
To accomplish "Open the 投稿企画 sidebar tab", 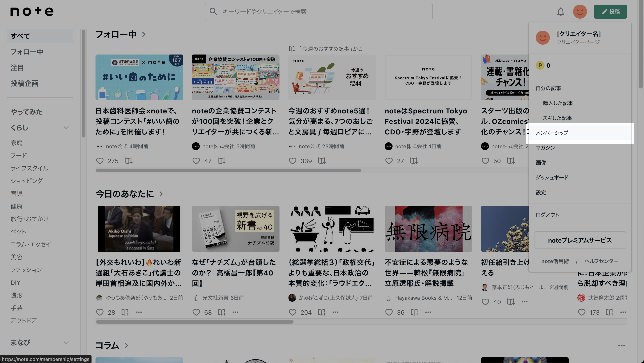I will click(24, 83).
